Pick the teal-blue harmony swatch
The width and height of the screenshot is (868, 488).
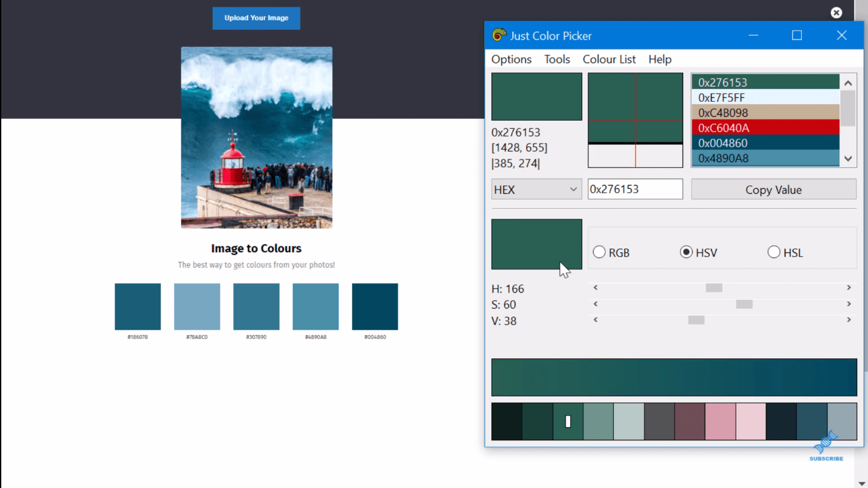point(812,421)
